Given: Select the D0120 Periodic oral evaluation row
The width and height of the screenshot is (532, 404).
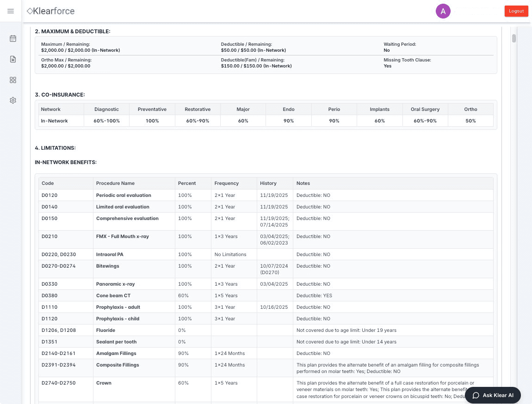Looking at the screenshot, I should (185, 195).
